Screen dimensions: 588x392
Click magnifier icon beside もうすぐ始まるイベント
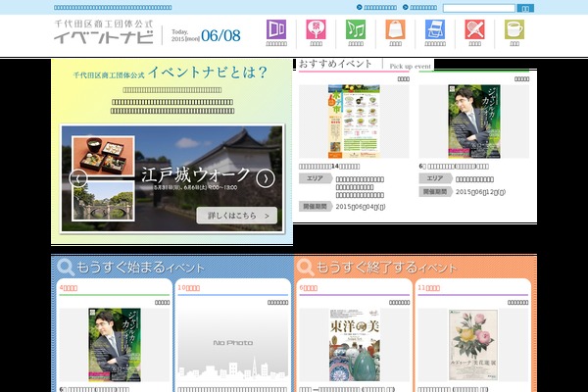66,268
